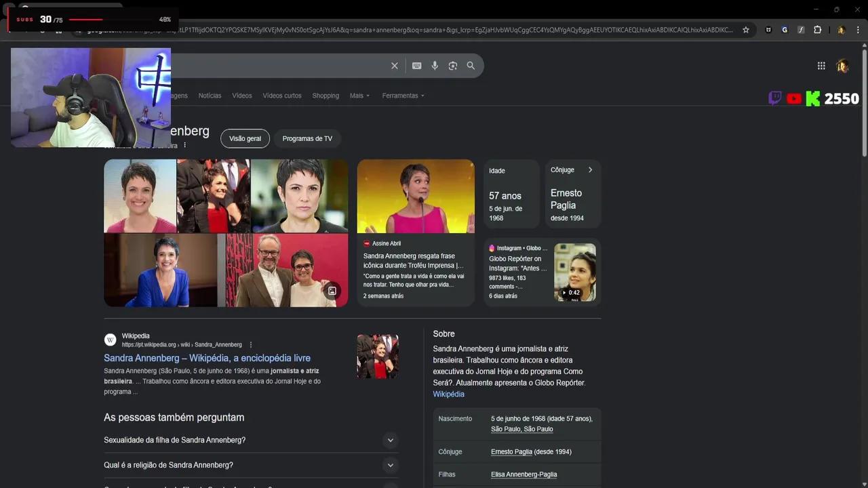The width and height of the screenshot is (868, 488).
Task: Open the Cônjuge Ernesto Paglia card
Action: [x=573, y=195]
